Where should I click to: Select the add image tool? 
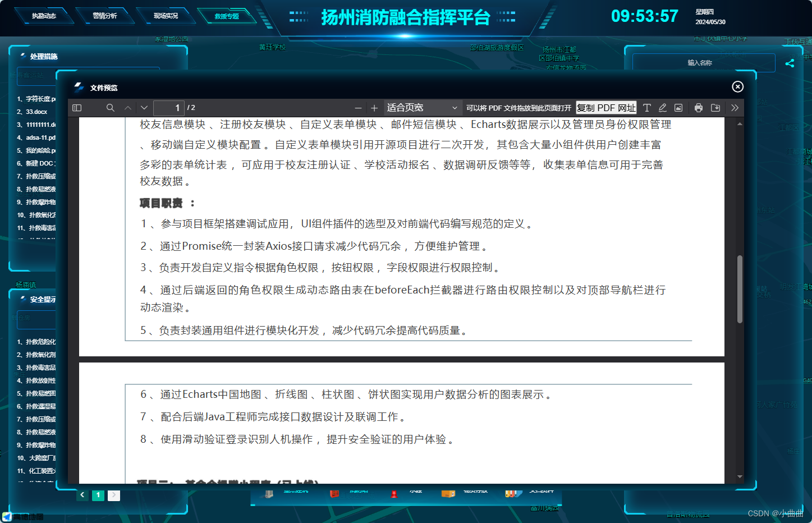coord(678,108)
